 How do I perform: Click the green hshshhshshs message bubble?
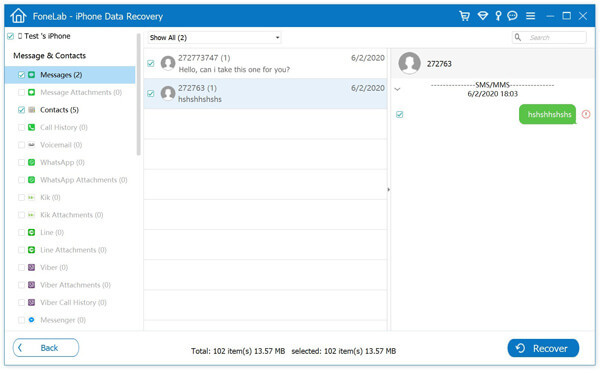click(x=547, y=114)
